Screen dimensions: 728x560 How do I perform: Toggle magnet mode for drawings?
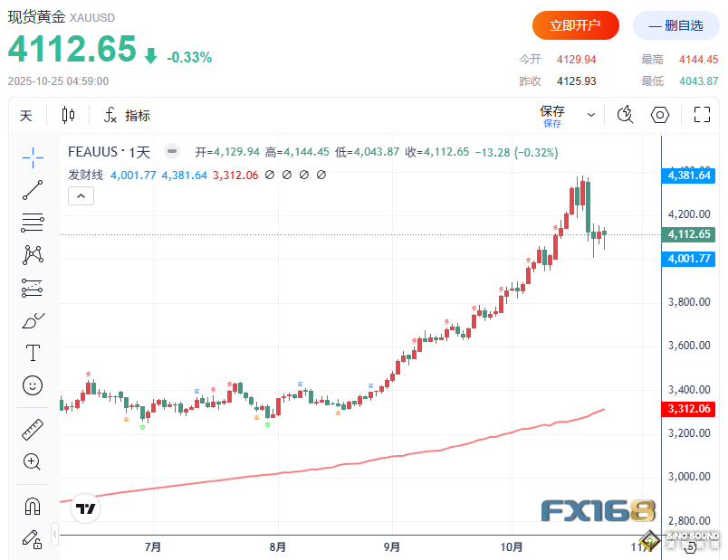click(x=33, y=506)
